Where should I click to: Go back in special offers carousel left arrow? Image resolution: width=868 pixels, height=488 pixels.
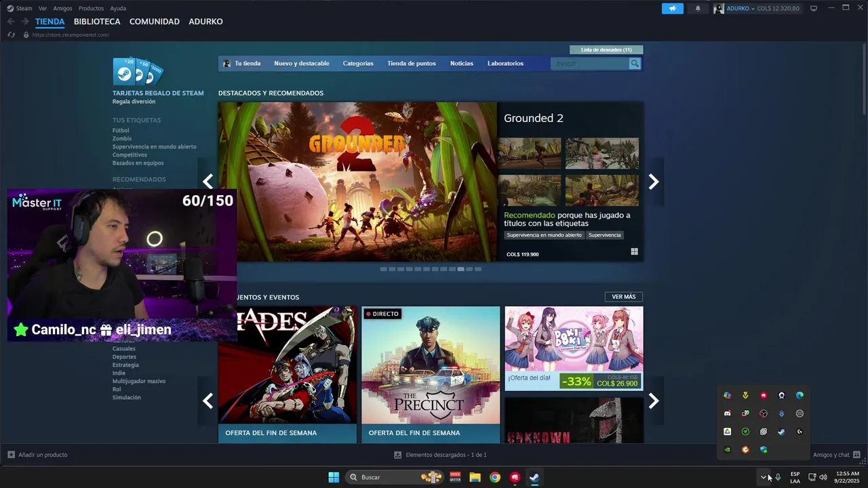tap(208, 401)
